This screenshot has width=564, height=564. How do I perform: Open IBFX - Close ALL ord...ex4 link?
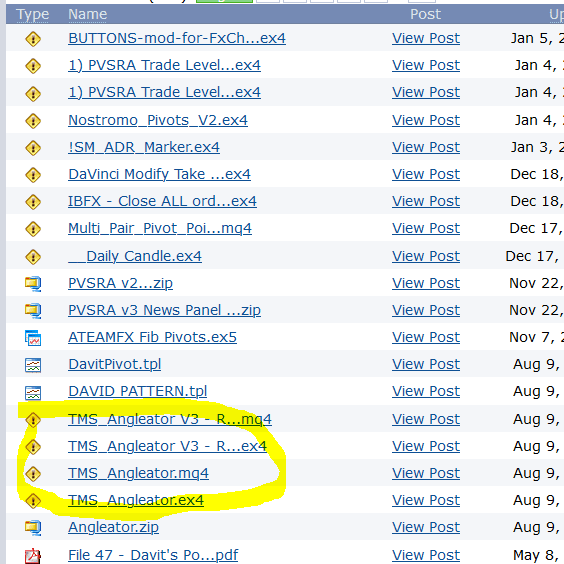click(x=162, y=201)
